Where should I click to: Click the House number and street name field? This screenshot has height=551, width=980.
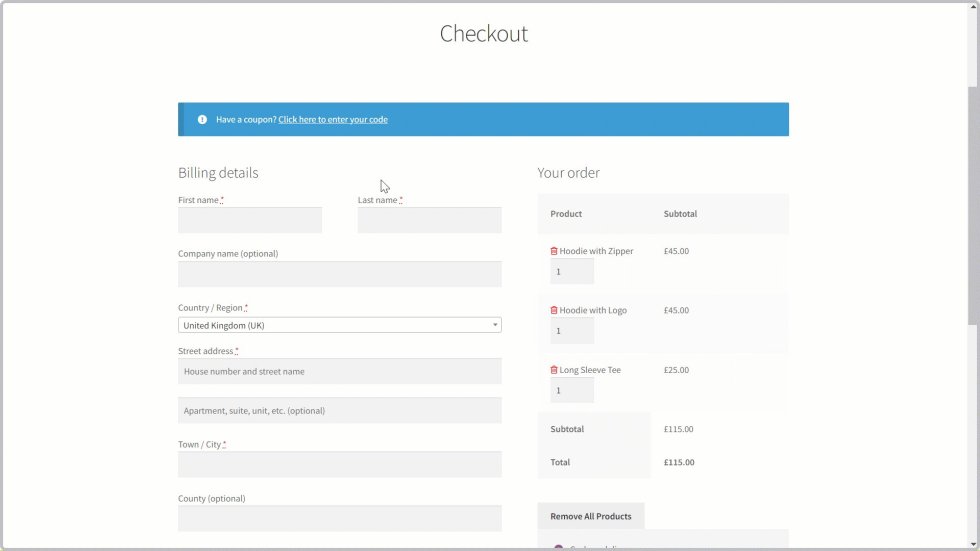click(x=339, y=371)
